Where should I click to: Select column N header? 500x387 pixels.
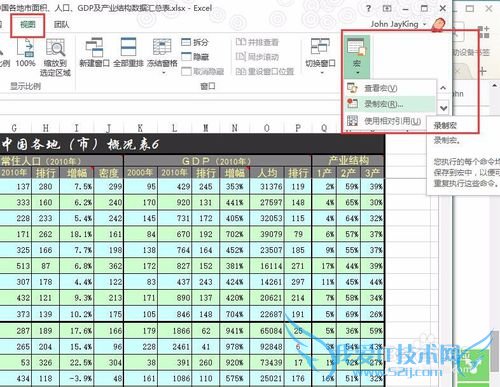pyautogui.click(x=235, y=128)
